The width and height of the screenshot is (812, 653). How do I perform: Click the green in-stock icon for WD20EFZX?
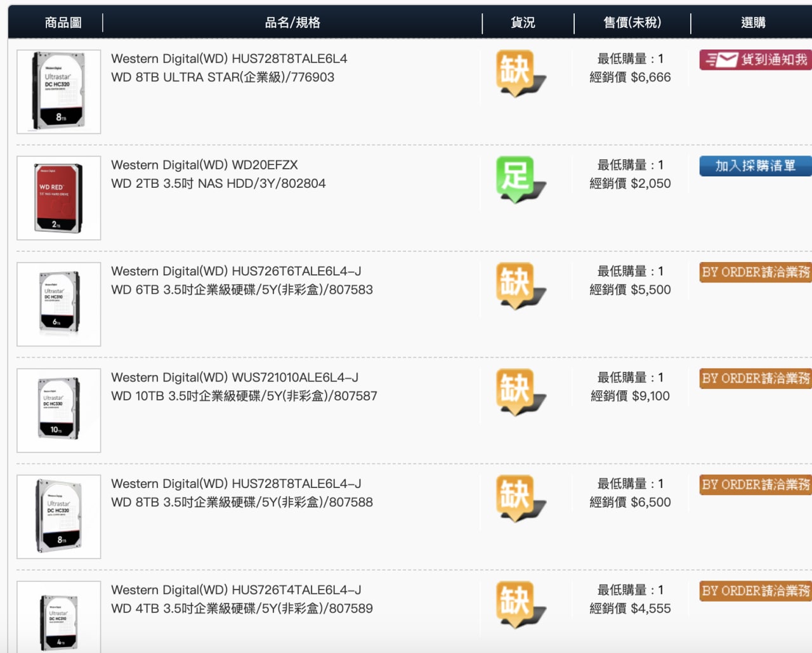click(x=521, y=180)
